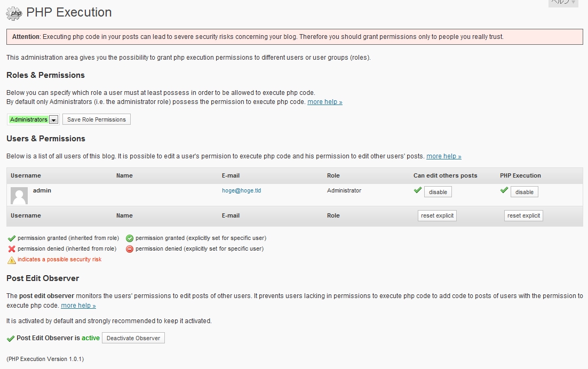Click the PHP Execution gear icon
Viewport: 588px width, 369px height.
pos(14,13)
